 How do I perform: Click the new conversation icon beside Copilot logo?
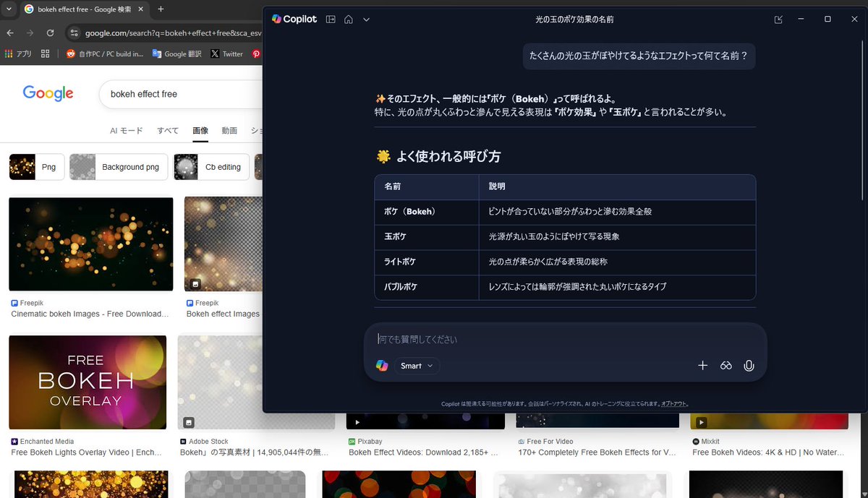[330, 20]
